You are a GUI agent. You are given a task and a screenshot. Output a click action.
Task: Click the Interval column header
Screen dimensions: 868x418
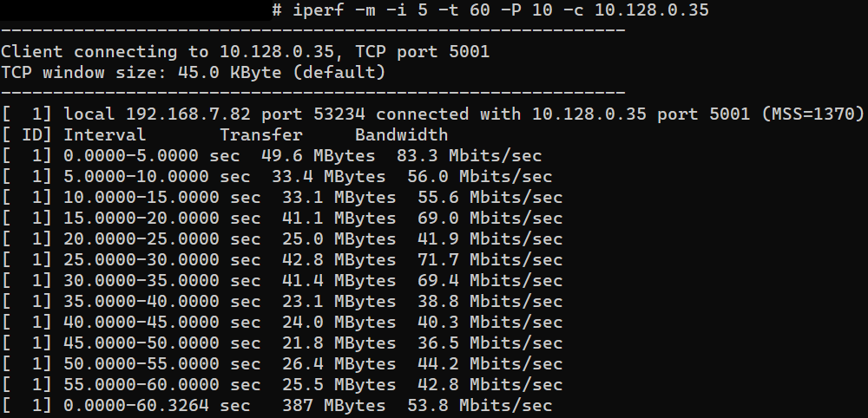(x=104, y=135)
